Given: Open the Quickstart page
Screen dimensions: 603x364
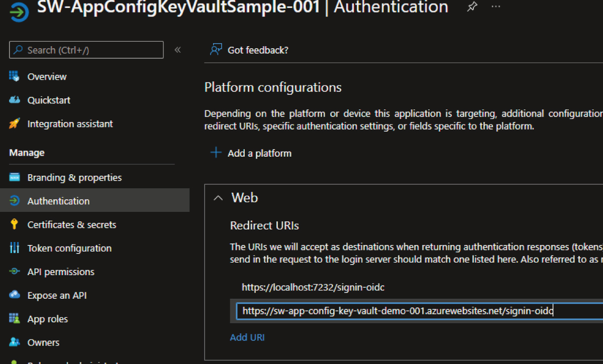Looking at the screenshot, I should [49, 100].
